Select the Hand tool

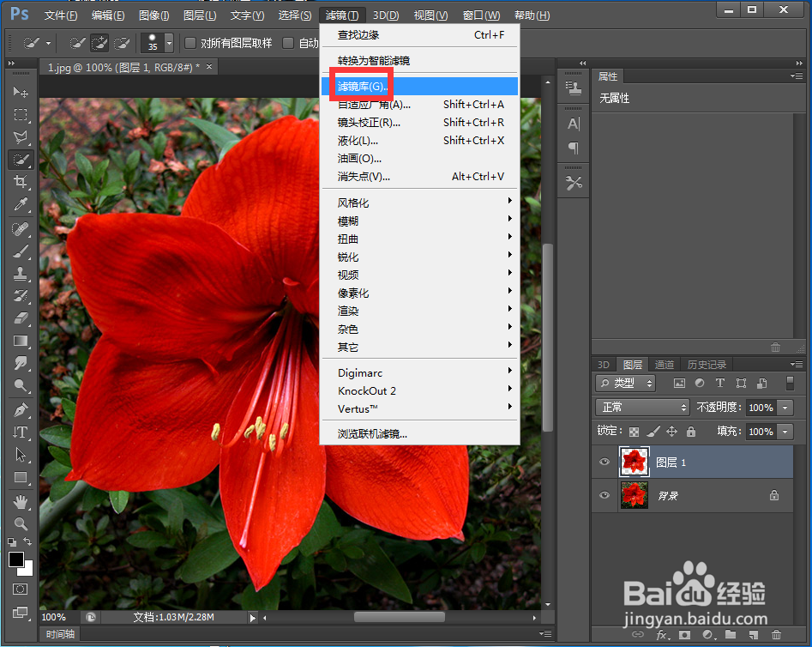(21, 501)
